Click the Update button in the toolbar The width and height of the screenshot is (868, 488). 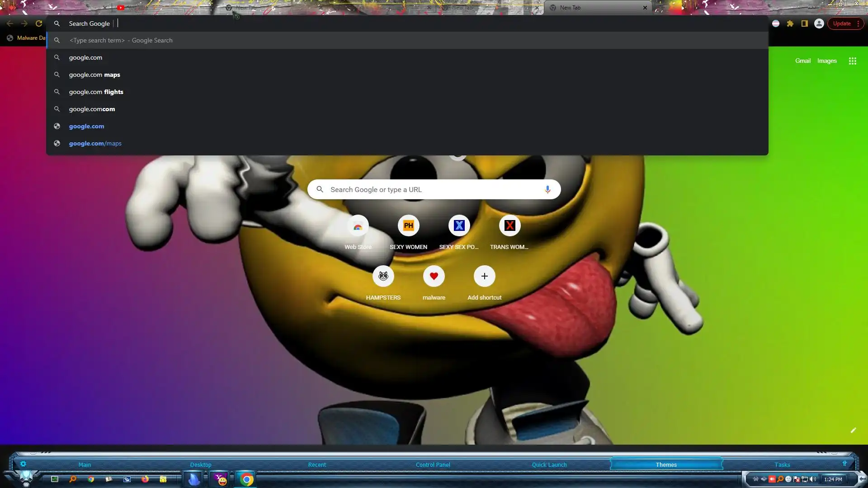click(842, 23)
